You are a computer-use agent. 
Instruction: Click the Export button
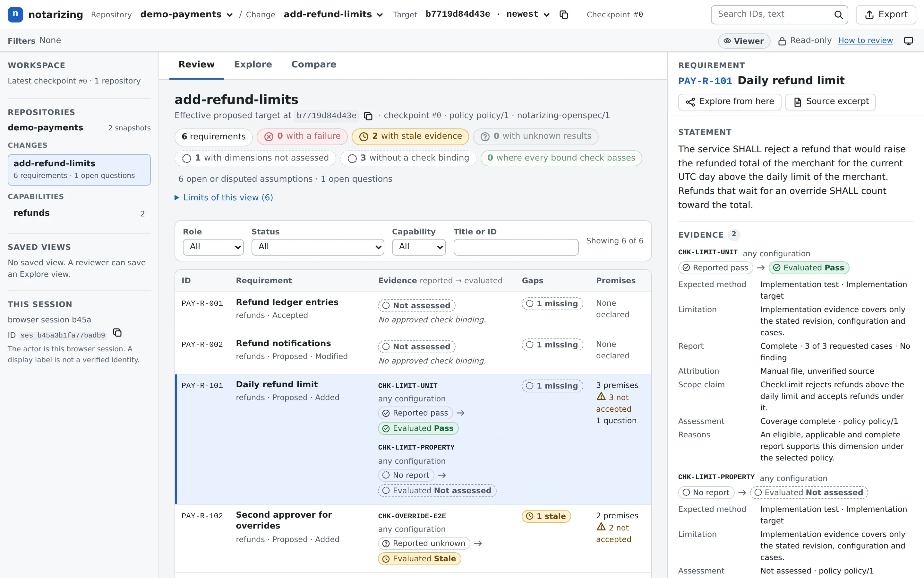pos(886,14)
